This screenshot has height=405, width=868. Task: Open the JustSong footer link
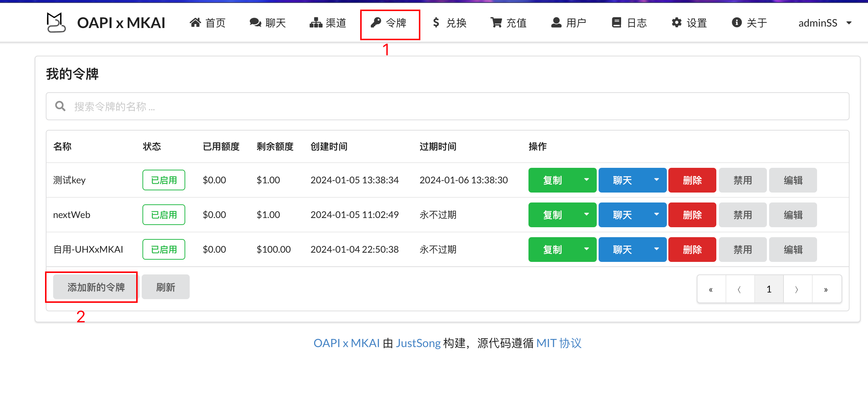(418, 343)
